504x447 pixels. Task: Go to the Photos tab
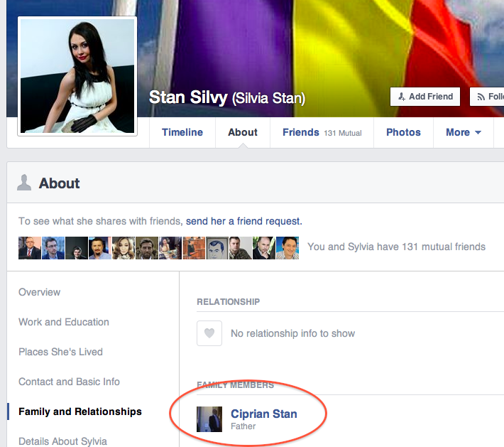pos(403,132)
